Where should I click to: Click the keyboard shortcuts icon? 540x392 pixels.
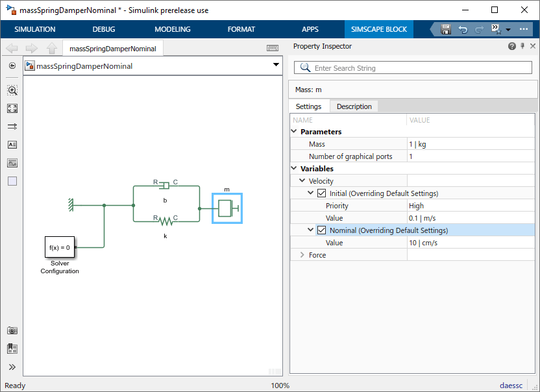[273, 48]
